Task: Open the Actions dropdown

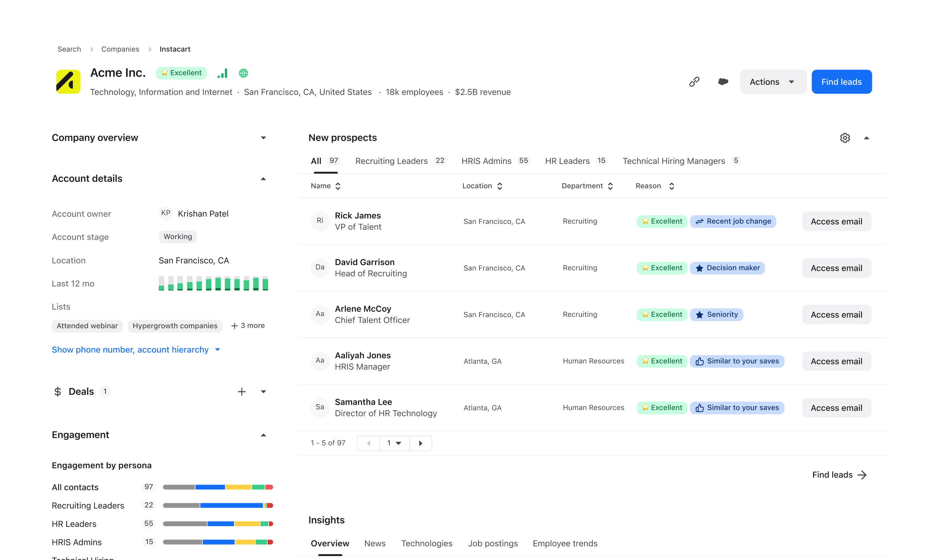Action: [x=773, y=82]
